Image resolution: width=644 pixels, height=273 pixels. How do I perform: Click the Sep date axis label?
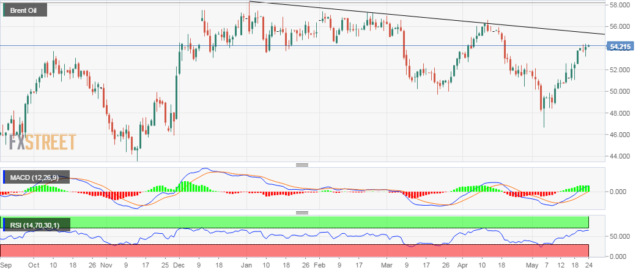tap(6, 265)
